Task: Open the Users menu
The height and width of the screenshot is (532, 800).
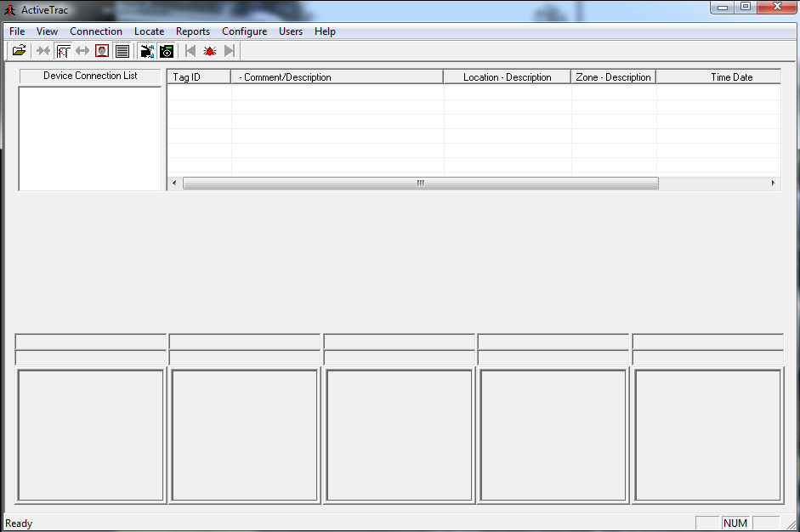Action: tap(290, 31)
